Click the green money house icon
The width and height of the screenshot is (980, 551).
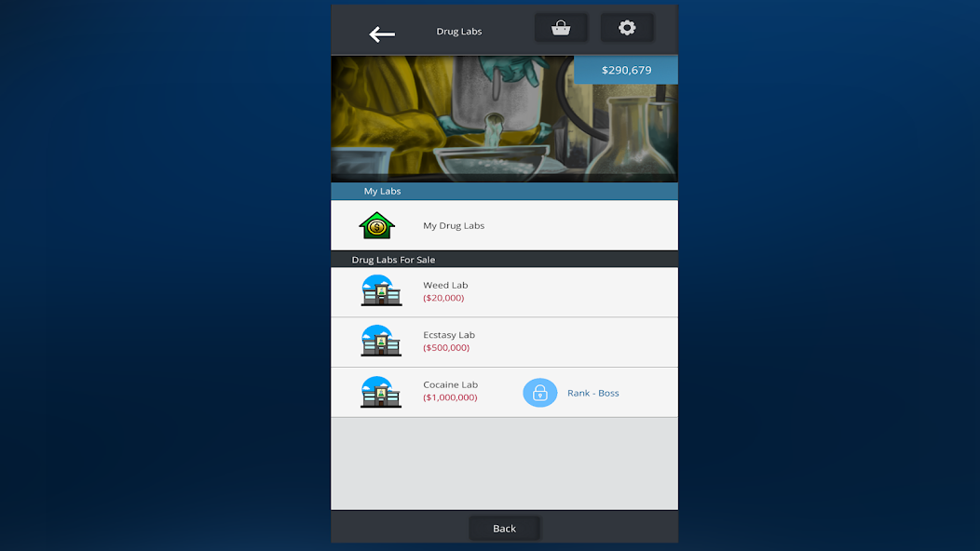(377, 225)
